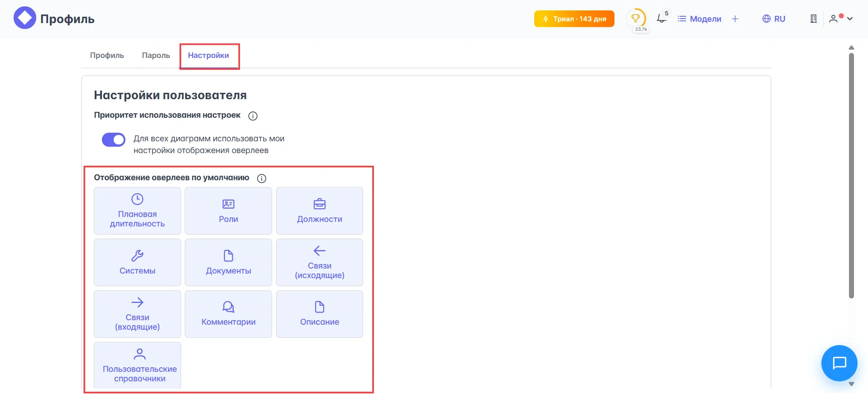Click info icon beside Отображение оверлеев по умолчанию
868x394 pixels.
pos(262,178)
